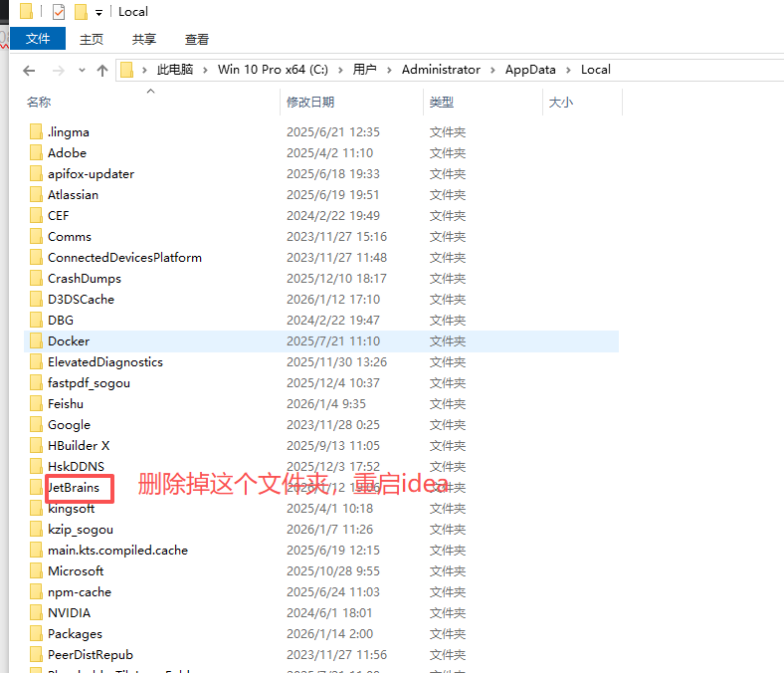
Task: Select the npm-cache folder name
Action: point(80,592)
